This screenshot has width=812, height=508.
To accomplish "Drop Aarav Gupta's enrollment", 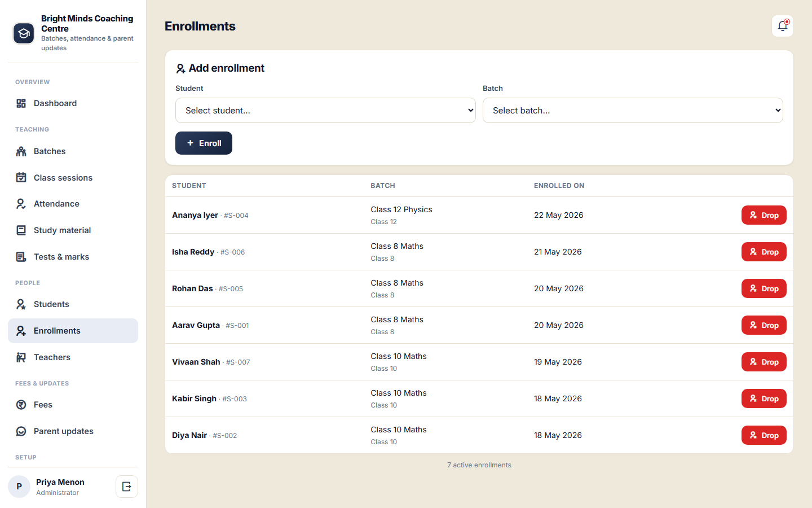I will 764,325.
